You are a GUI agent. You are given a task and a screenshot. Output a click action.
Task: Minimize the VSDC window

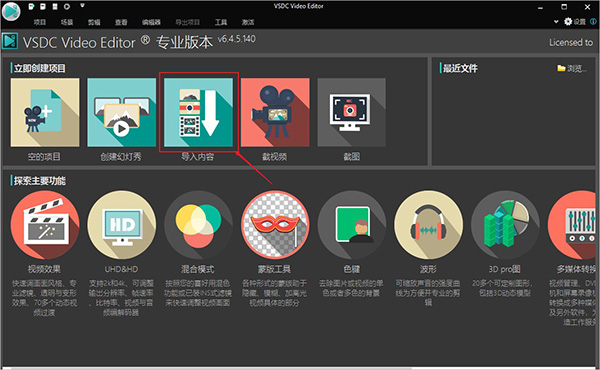[540, 7]
